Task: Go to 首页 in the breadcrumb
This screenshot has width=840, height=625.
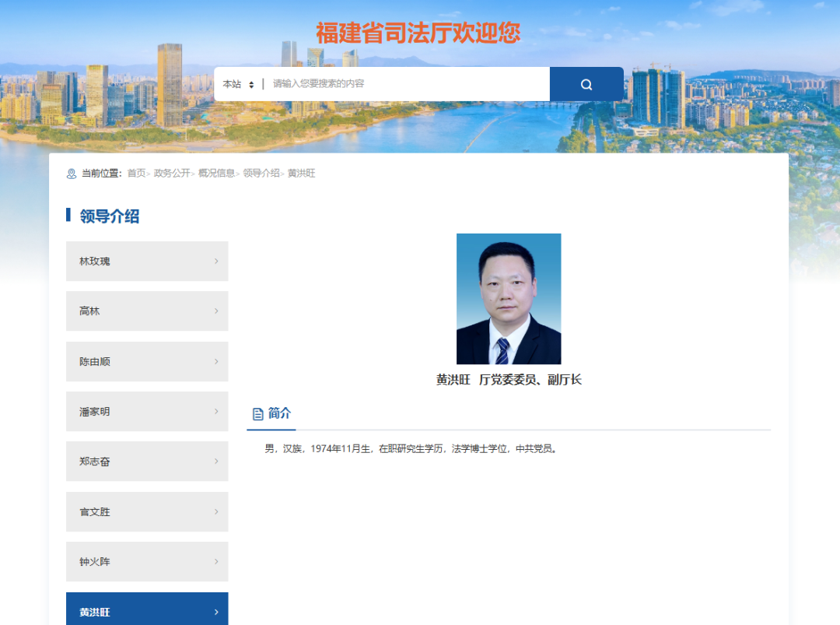Action: tap(136, 174)
